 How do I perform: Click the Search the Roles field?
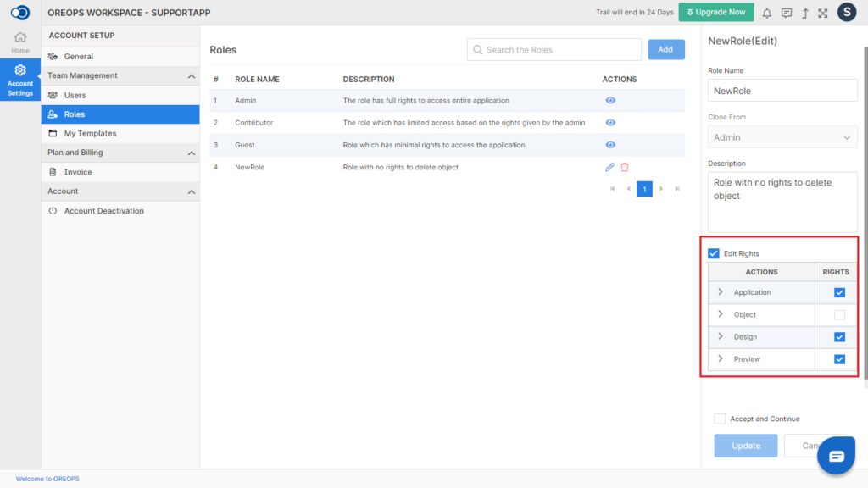554,50
